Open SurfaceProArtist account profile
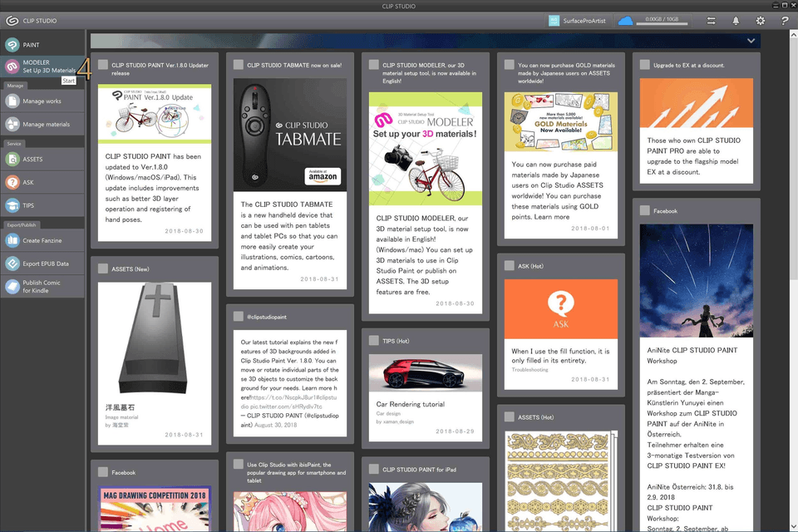The image size is (798, 532). coord(578,21)
